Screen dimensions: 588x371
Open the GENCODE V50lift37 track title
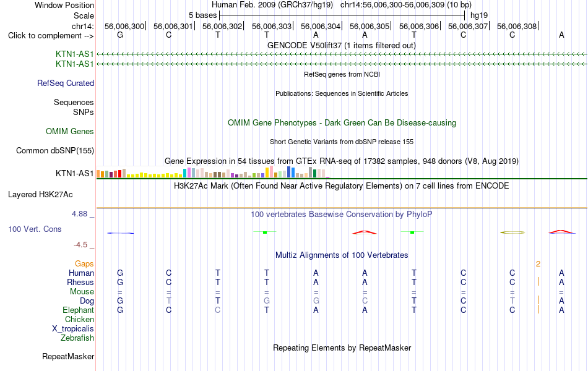pos(341,46)
